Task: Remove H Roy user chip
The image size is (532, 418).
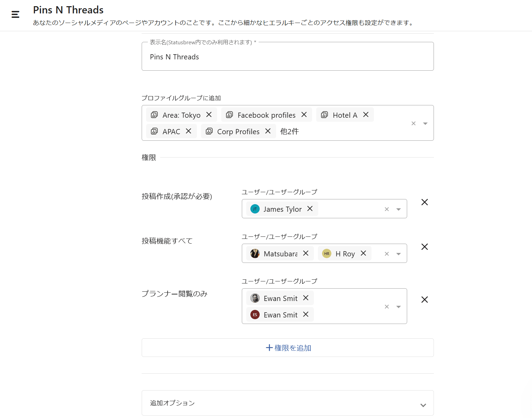Action: click(363, 253)
